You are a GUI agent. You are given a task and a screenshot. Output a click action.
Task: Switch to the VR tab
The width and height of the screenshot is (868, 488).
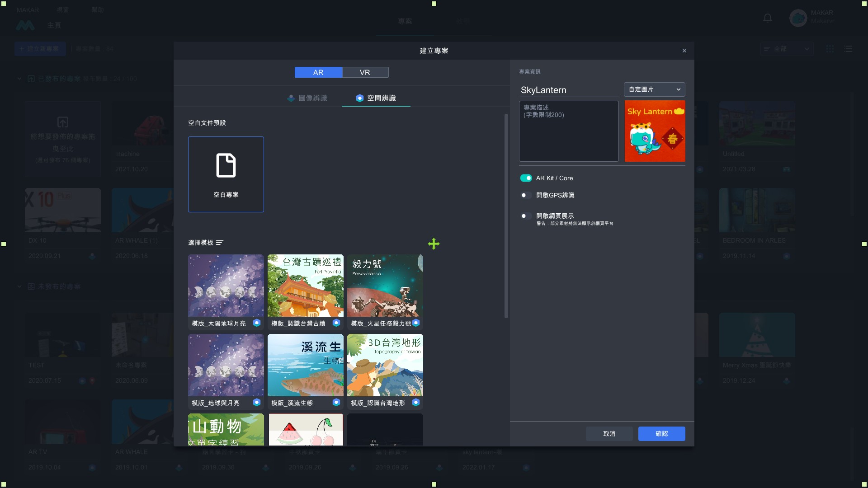365,72
